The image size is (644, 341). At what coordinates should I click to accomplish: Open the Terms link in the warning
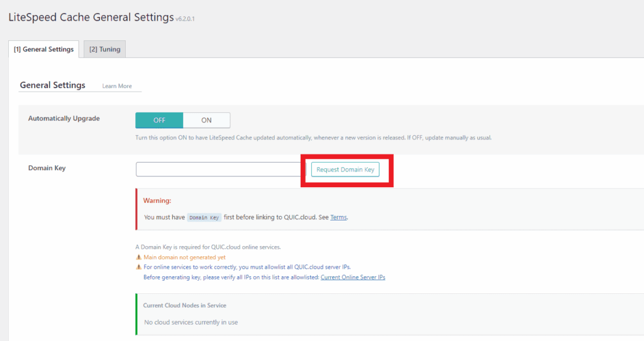coord(338,217)
